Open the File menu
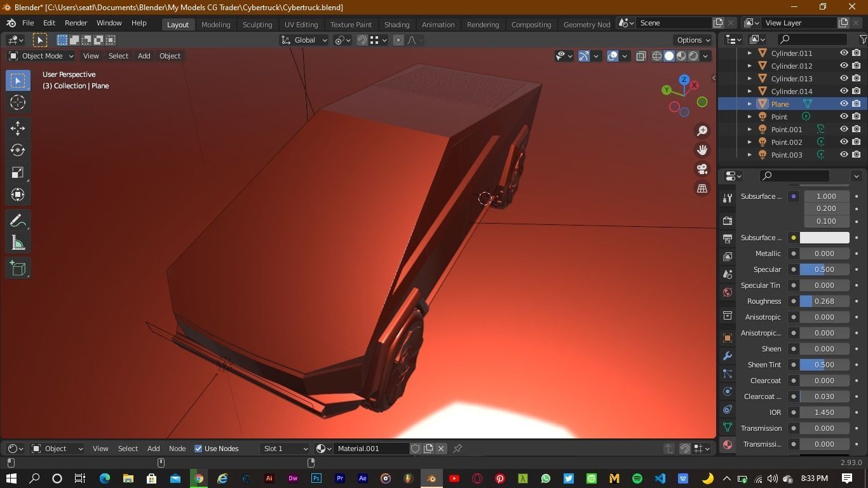This screenshot has width=868, height=488. pos(28,23)
